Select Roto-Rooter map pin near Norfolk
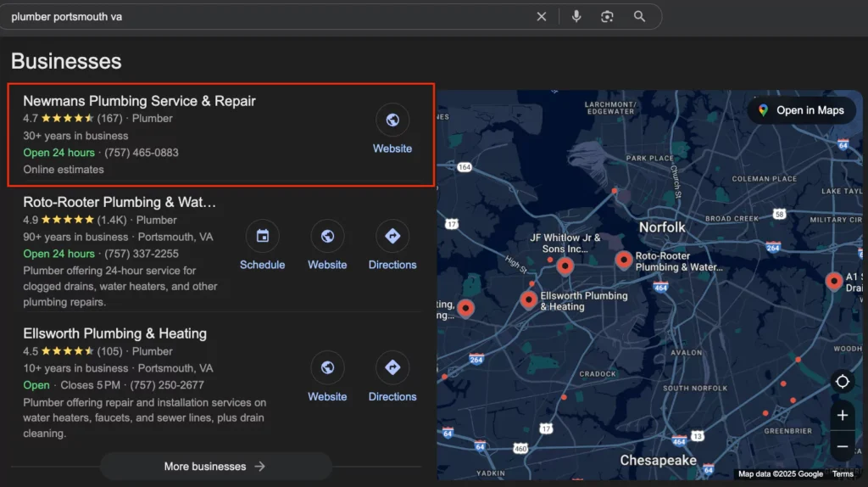Image resolution: width=868 pixels, height=487 pixels. pos(624,260)
